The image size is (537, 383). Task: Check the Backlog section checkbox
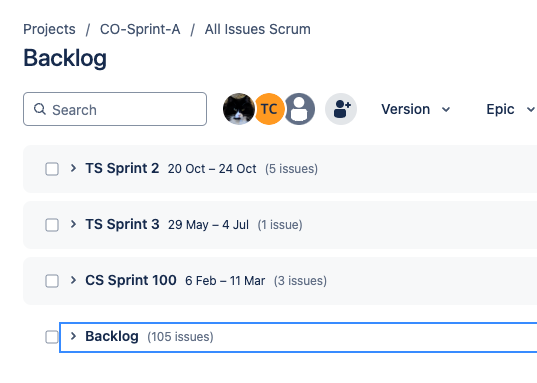pos(52,337)
